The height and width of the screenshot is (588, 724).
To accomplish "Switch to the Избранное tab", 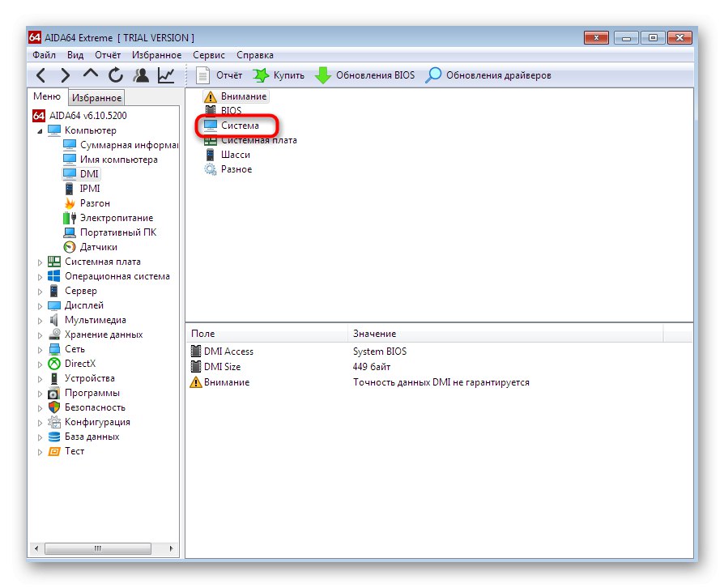I will pyautogui.click(x=96, y=98).
